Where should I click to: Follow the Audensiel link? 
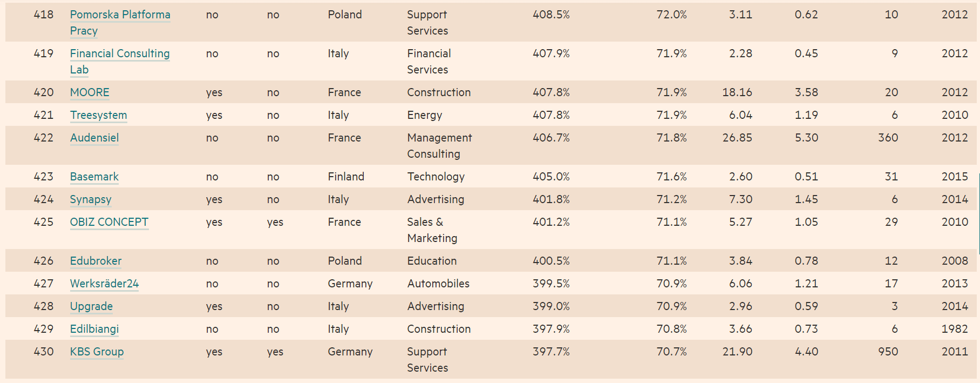[x=94, y=138]
